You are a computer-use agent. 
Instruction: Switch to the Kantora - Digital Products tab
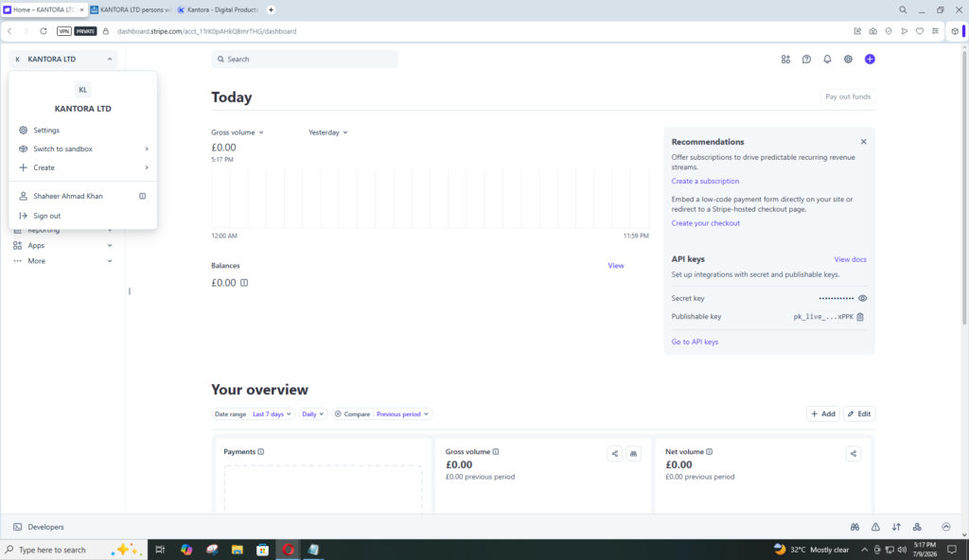pos(219,9)
